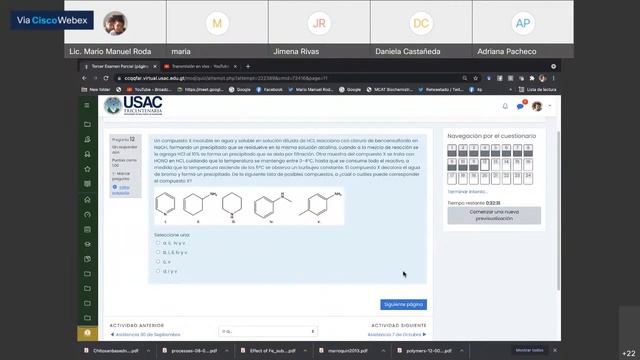This screenshot has height=360, width=640.
Task: Expand processes-08 pdf download options
Action: [227, 351]
